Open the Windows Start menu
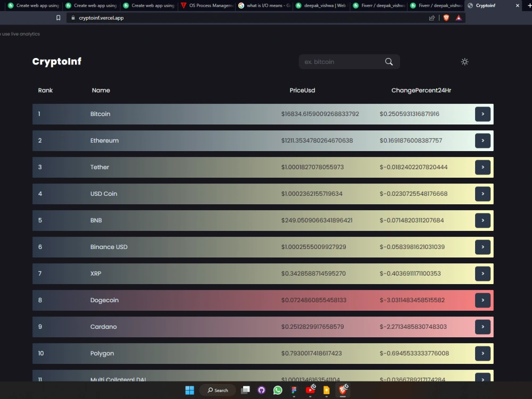 coord(189,390)
